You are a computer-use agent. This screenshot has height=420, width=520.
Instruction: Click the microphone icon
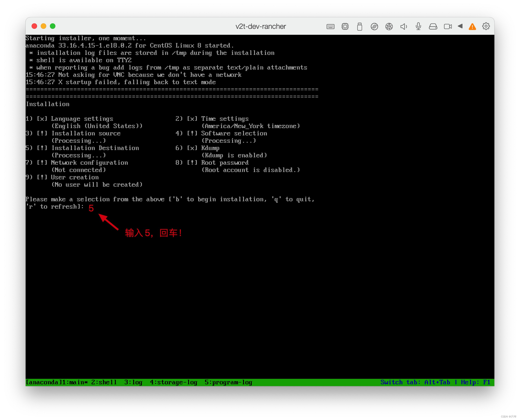click(418, 26)
